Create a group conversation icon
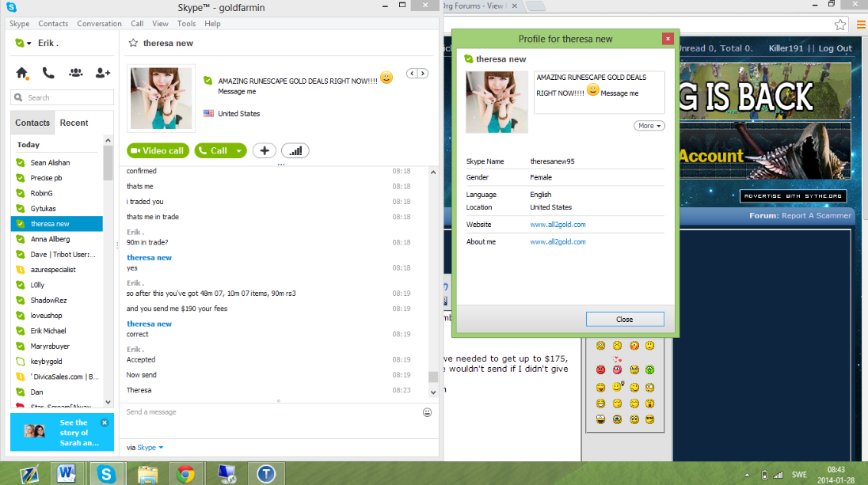Image resolution: width=868 pixels, height=485 pixels. [x=76, y=73]
